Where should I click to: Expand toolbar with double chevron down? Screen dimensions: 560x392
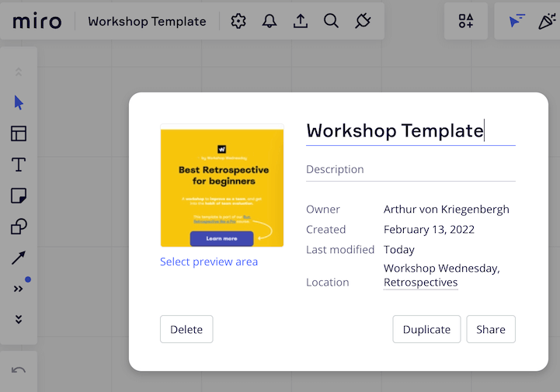tap(19, 319)
